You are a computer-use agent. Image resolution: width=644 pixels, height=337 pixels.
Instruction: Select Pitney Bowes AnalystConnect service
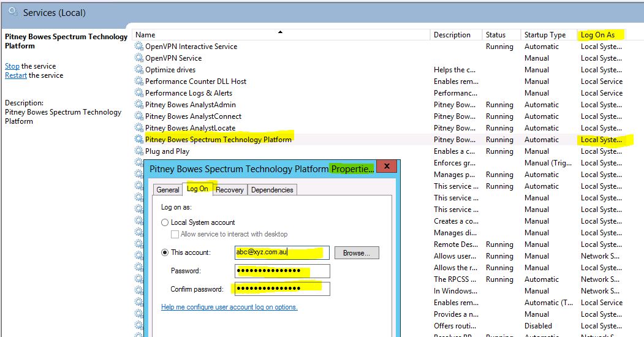click(380, 116)
